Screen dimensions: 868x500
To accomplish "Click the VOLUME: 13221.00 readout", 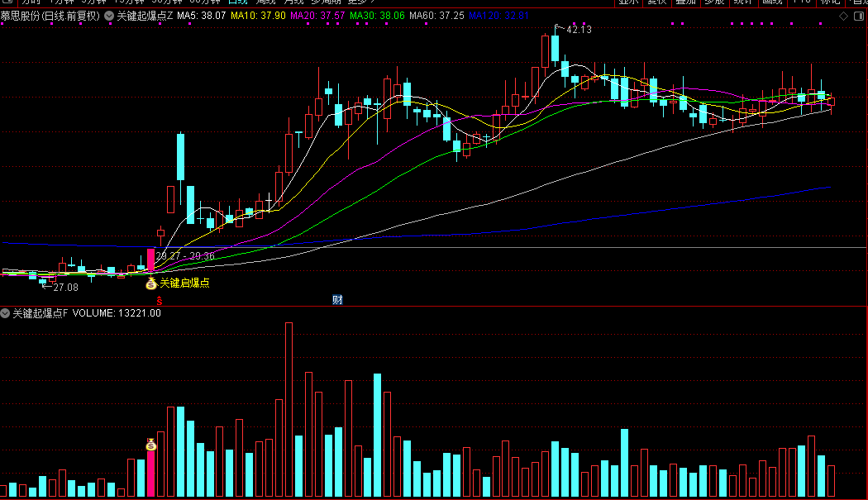I will [117, 313].
